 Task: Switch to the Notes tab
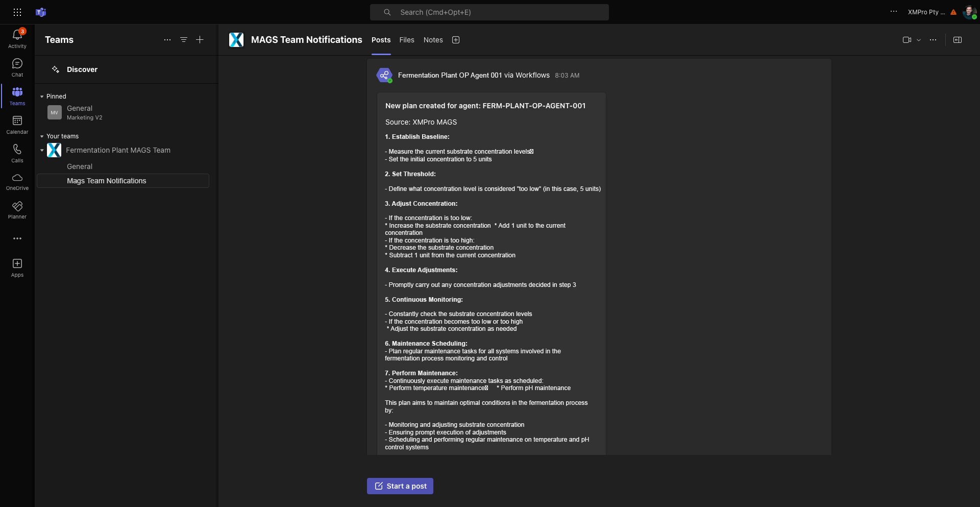point(433,40)
